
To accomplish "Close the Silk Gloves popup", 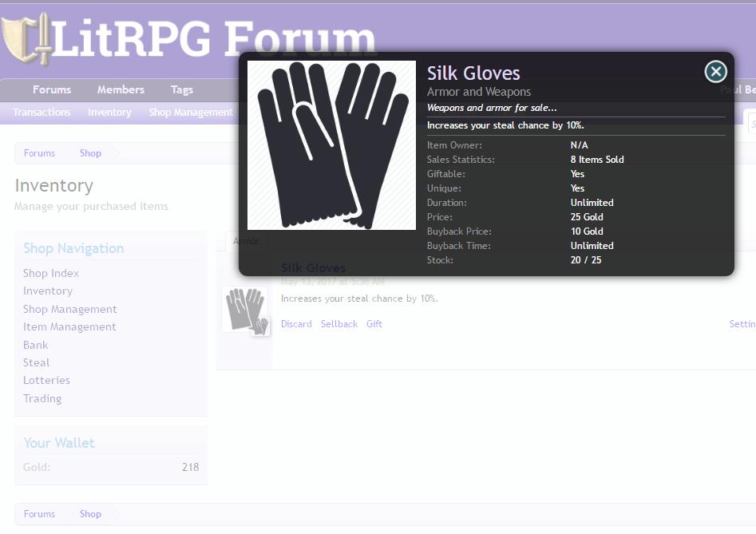I will (715, 72).
